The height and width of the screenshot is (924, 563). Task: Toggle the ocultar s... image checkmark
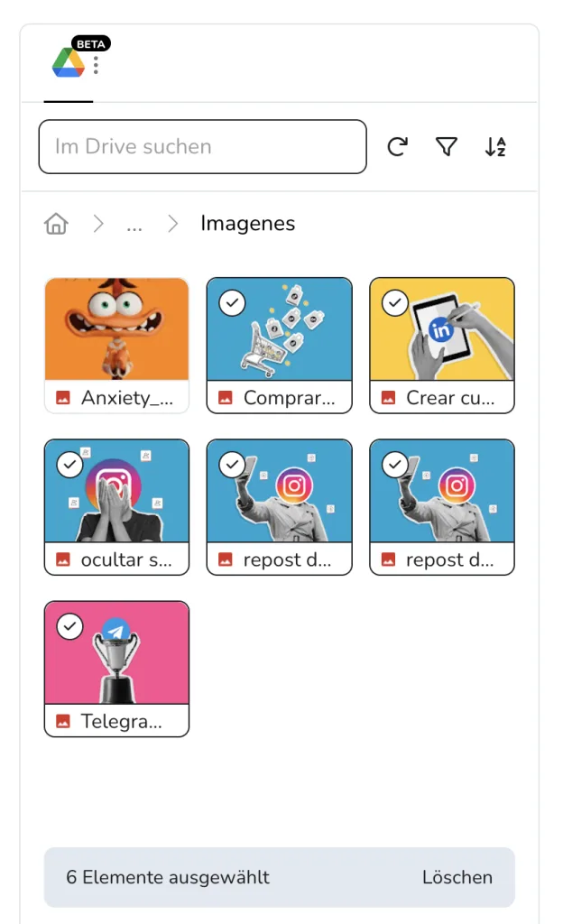point(69,465)
